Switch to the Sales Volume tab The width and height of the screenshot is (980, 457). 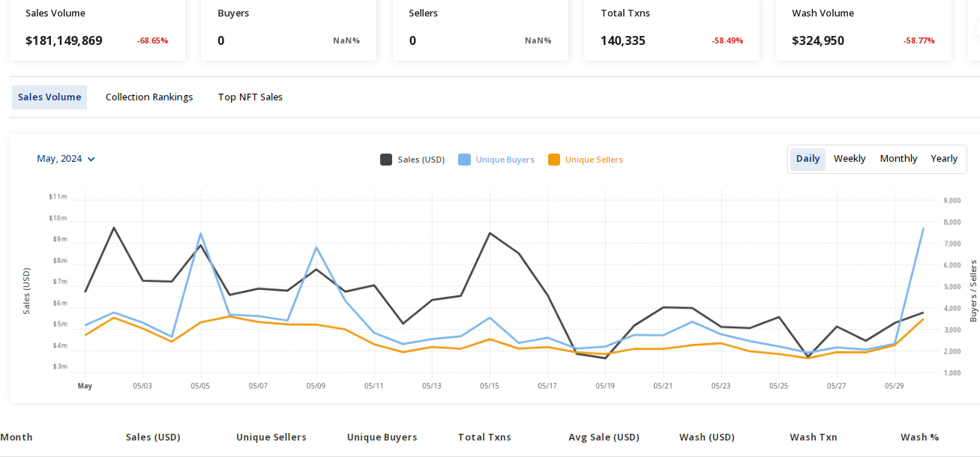click(x=49, y=97)
